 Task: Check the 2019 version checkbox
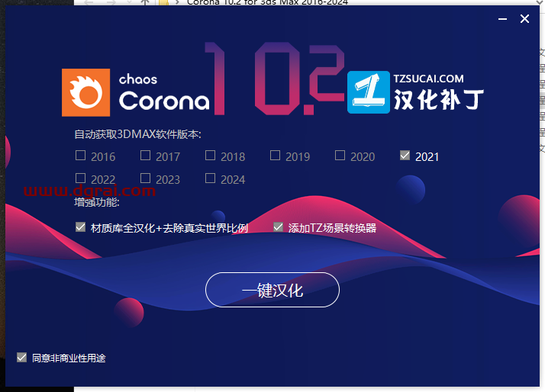275,156
